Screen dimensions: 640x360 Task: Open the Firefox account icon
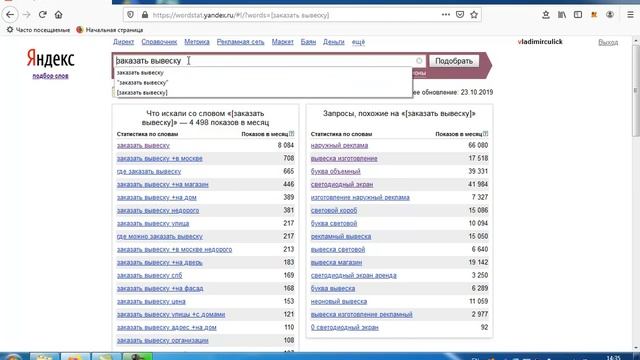pos(610,15)
